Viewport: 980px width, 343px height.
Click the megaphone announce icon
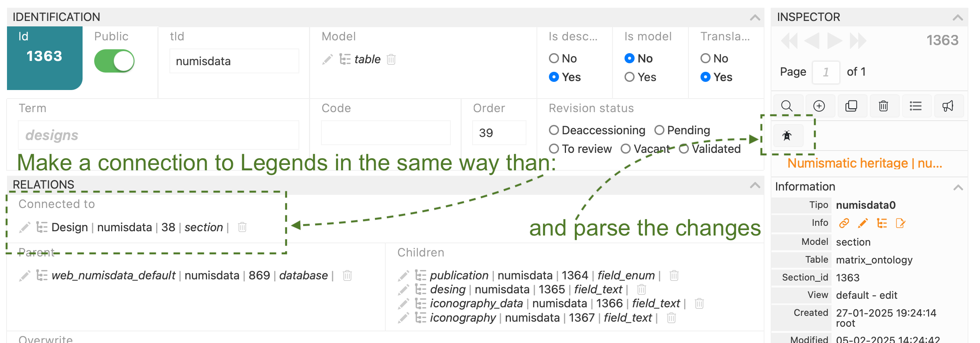[947, 106]
